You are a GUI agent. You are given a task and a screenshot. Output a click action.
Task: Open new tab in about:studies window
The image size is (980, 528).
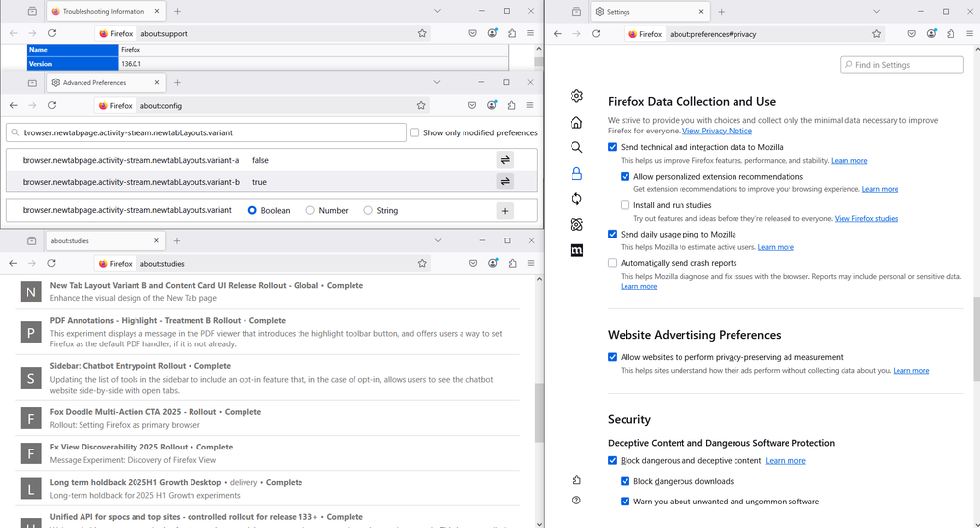click(177, 240)
